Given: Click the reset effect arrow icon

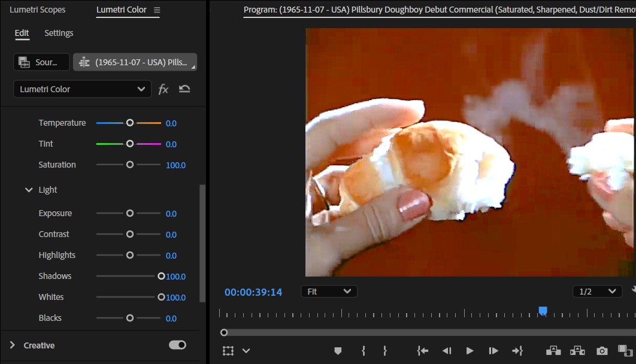Looking at the screenshot, I should [184, 89].
